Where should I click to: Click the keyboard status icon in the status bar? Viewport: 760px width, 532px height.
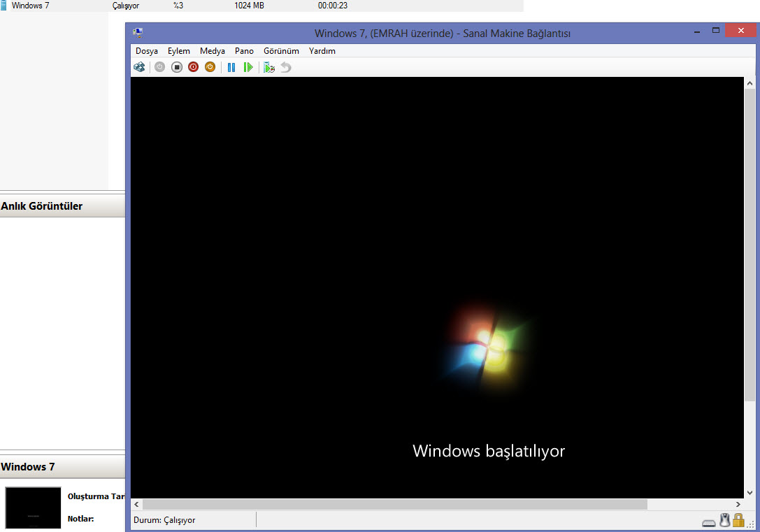click(x=708, y=523)
